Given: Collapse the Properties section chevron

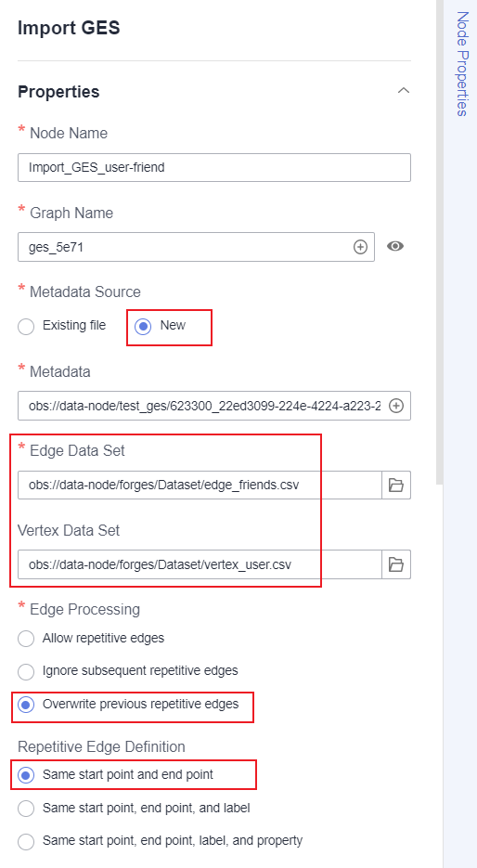Looking at the screenshot, I should point(404,90).
